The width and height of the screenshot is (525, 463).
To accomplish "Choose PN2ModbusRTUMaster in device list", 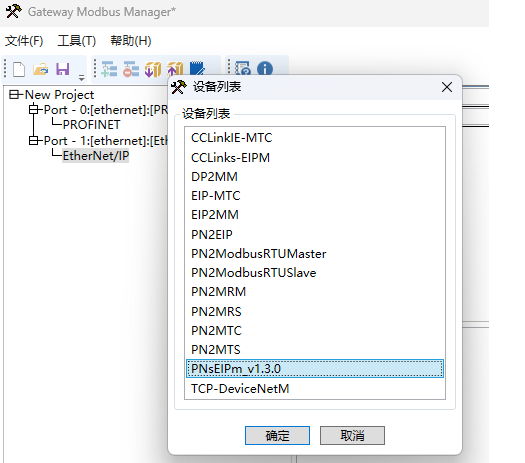I will pos(315,253).
